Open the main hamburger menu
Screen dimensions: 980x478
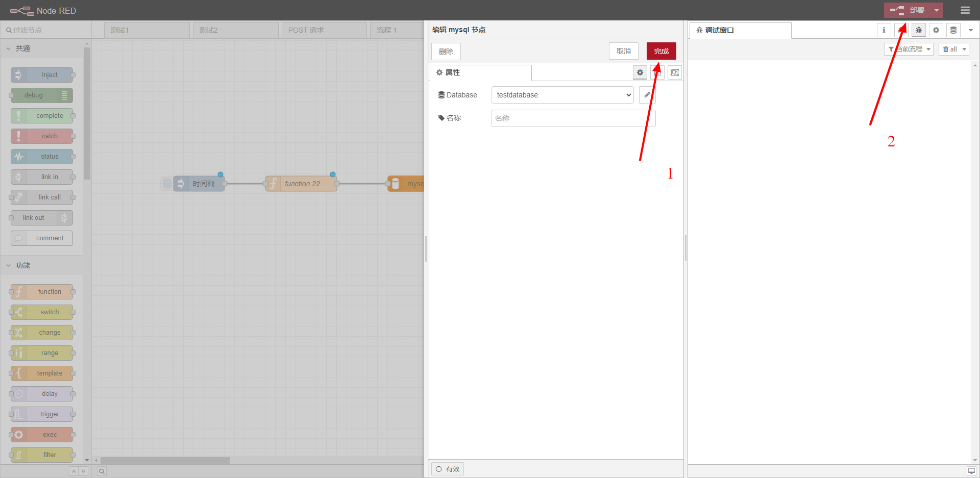965,10
